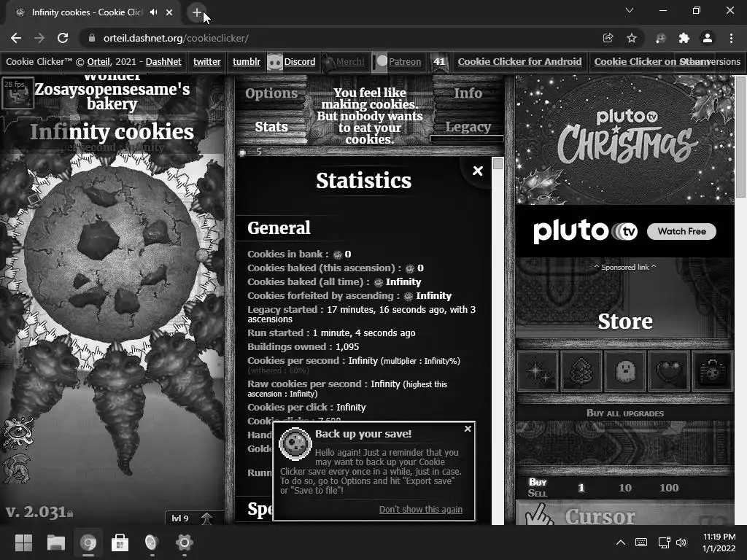This screenshot has height=560, width=747.
Task: Click the 41 heralds badge
Action: click(x=439, y=62)
